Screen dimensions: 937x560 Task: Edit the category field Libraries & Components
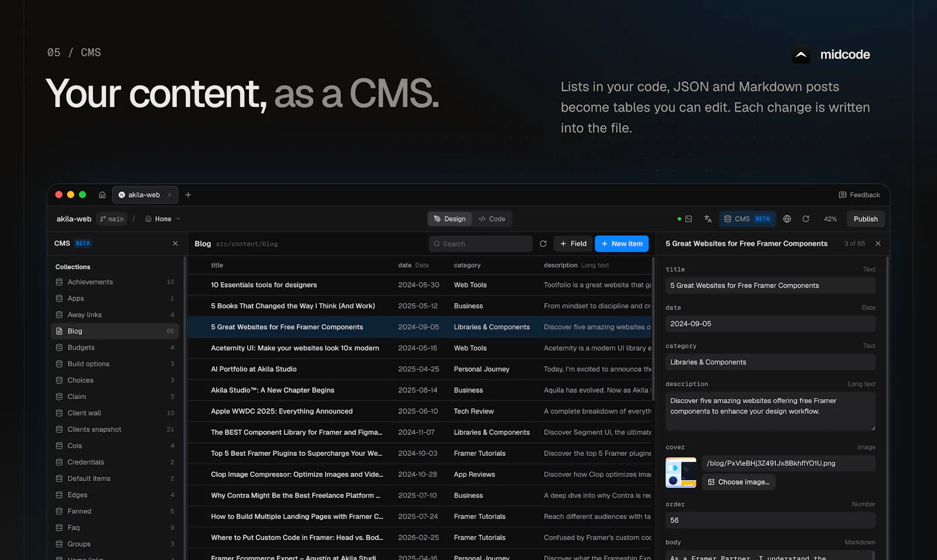tap(770, 362)
